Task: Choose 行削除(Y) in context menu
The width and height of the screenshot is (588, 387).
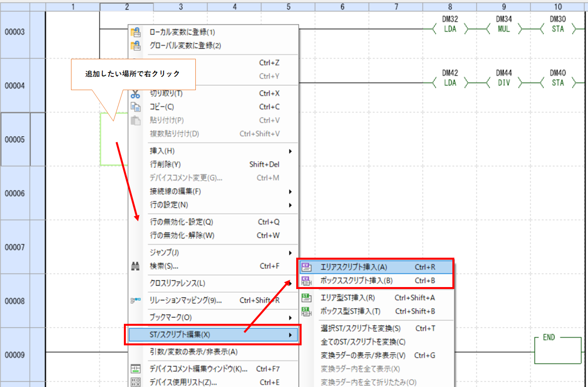Action: (x=165, y=165)
